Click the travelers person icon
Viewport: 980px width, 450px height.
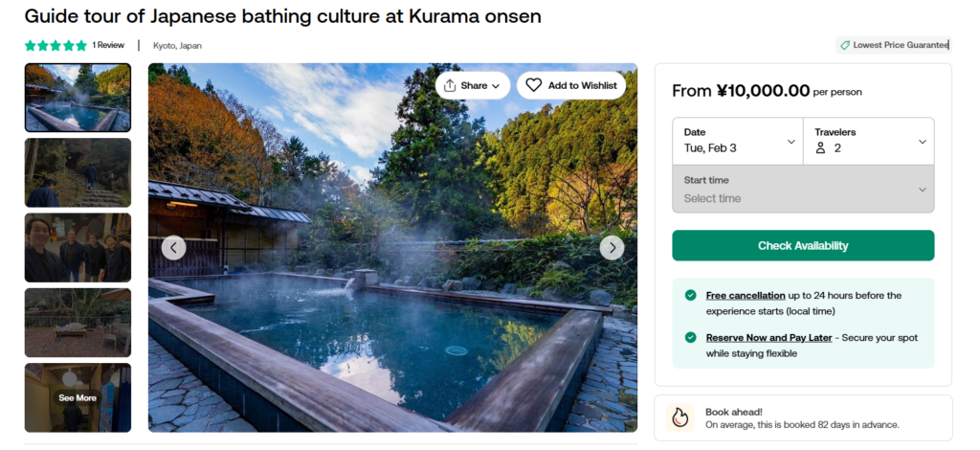(x=820, y=148)
